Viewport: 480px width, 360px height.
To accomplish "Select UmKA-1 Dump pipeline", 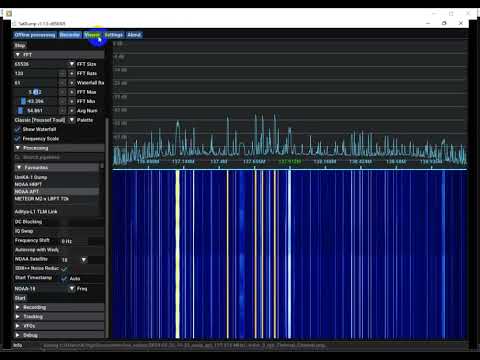I will coord(56,177).
